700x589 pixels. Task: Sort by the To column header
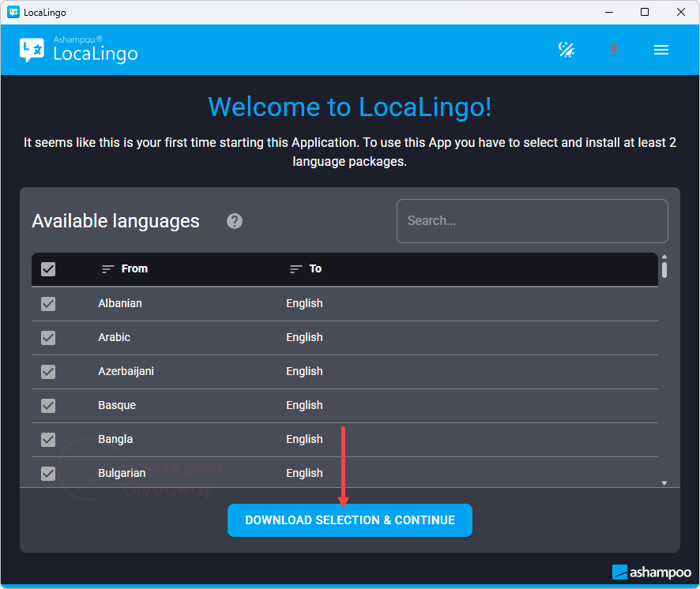[x=306, y=268]
